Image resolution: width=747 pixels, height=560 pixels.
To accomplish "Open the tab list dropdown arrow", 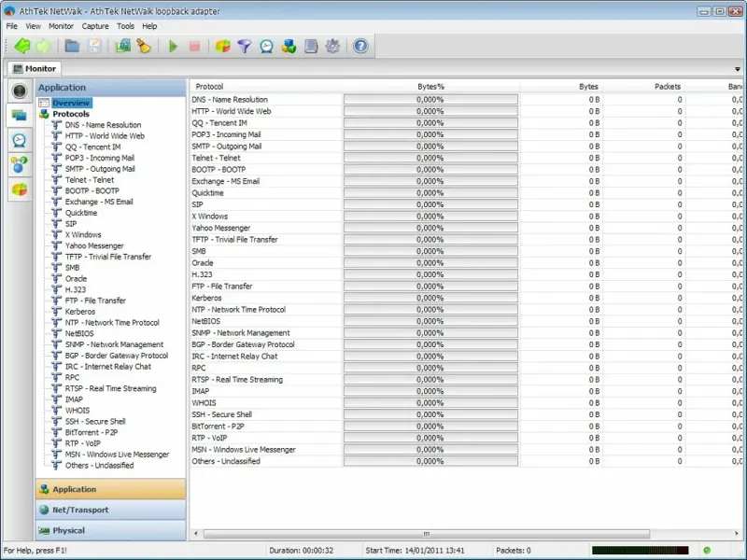I will click(x=738, y=69).
